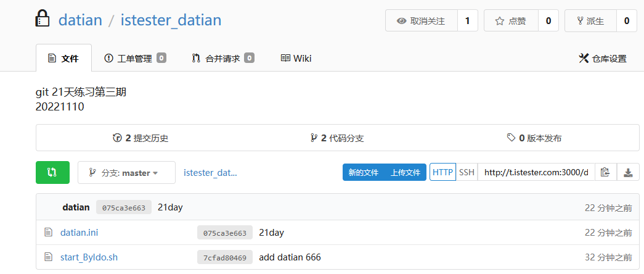The image size is (644, 274).
Task: Select HTTP clone protocol
Action: (x=442, y=172)
